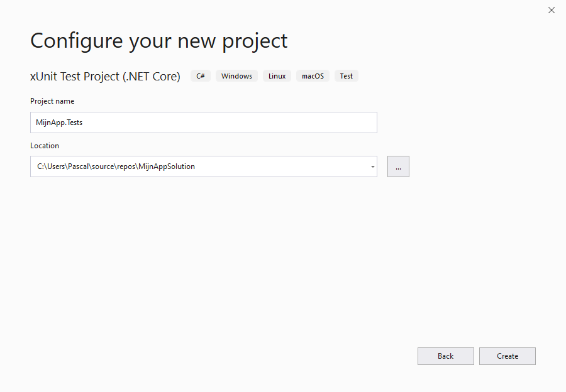Close the Configure your new project dialog

point(552,10)
